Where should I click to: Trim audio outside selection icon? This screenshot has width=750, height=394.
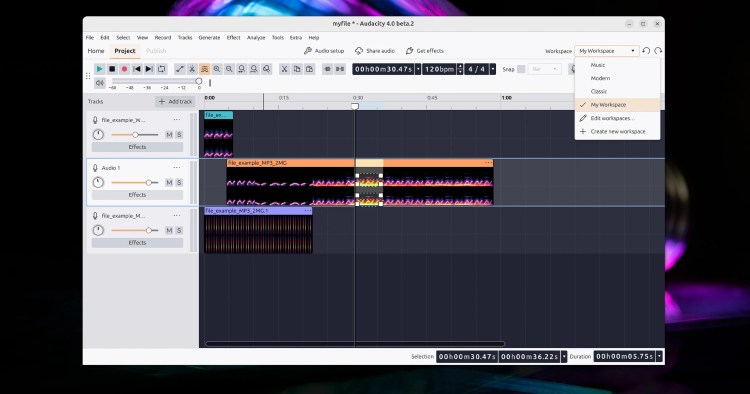tap(327, 69)
